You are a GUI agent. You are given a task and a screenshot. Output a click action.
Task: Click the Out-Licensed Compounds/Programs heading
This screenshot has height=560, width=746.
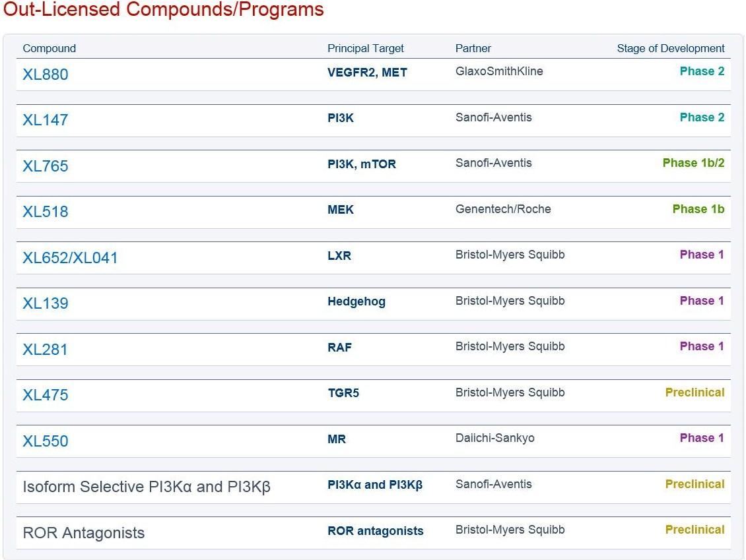[163, 9]
